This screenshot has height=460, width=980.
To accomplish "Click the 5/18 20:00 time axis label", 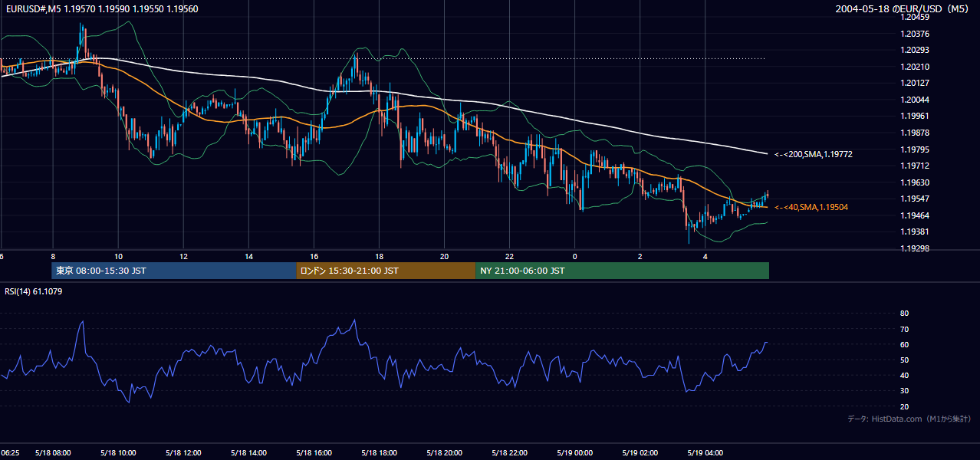I will click(444, 453).
